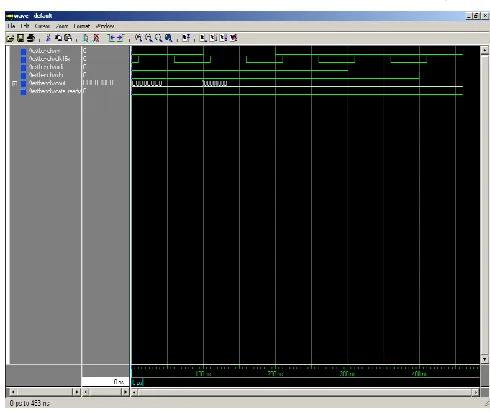Open the File menu
Screen dimensions: 490x412
click(x=11, y=26)
